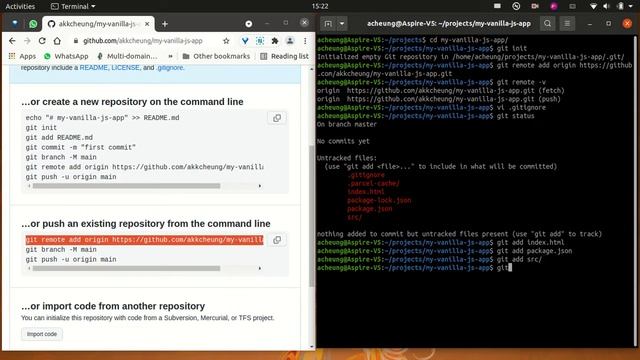
Task: Go back using Chrome's back arrow
Action: [12, 41]
